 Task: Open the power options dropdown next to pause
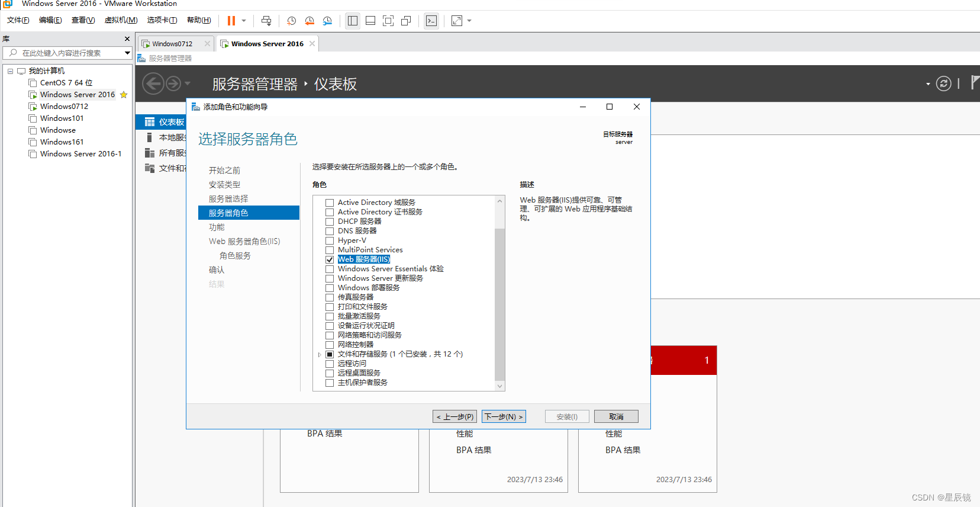pyautogui.click(x=244, y=21)
